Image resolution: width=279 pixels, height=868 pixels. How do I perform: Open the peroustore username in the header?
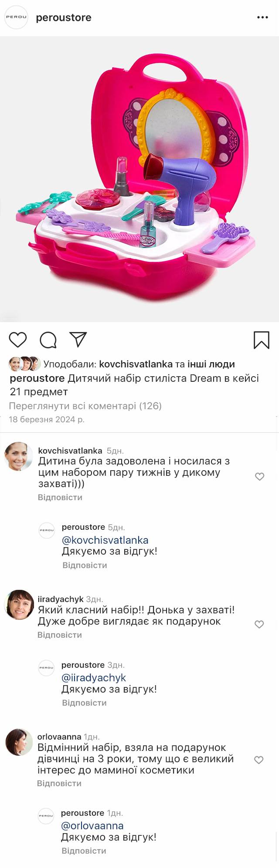click(x=64, y=18)
